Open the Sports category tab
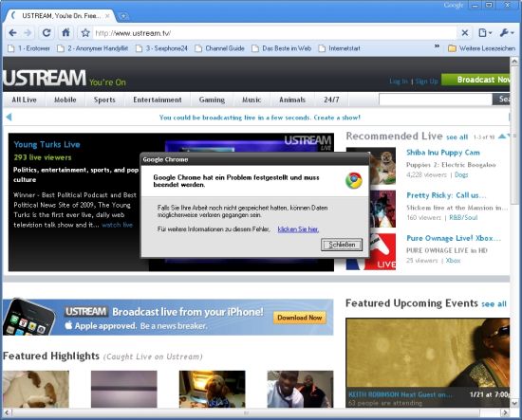Screen dimensions: 522x420 (x=104, y=100)
